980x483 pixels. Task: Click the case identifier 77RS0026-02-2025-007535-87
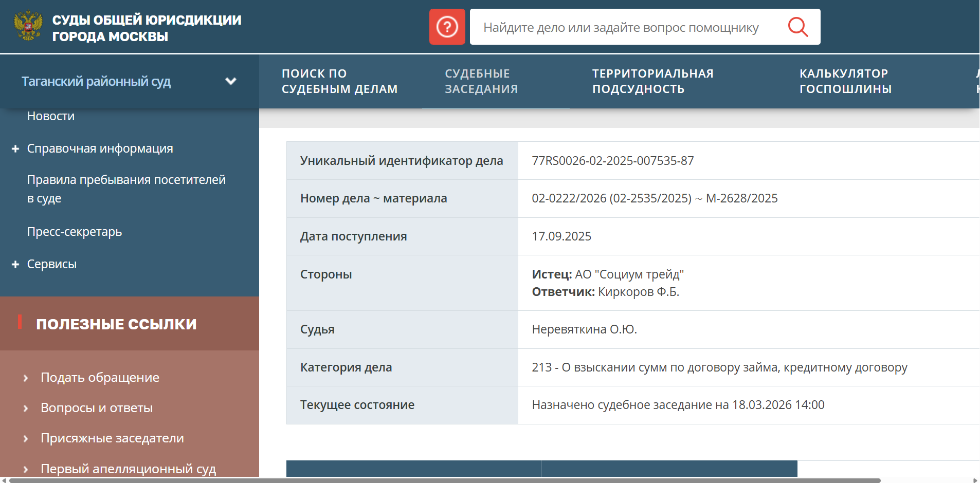613,161
